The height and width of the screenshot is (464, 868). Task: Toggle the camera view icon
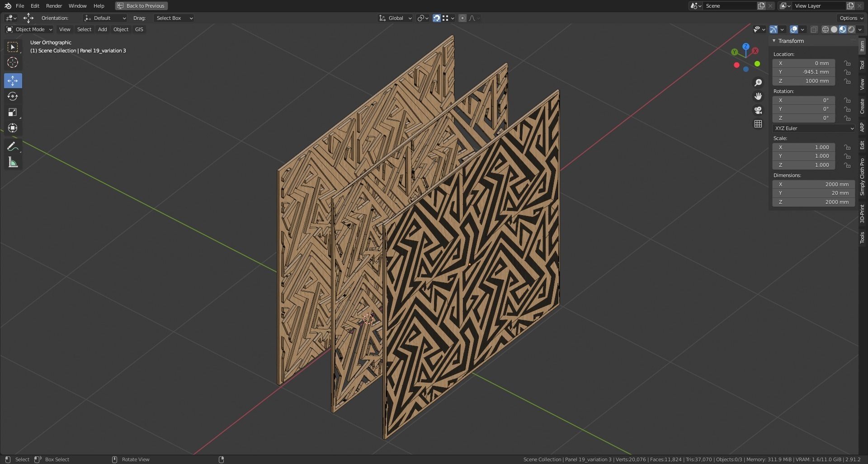758,110
